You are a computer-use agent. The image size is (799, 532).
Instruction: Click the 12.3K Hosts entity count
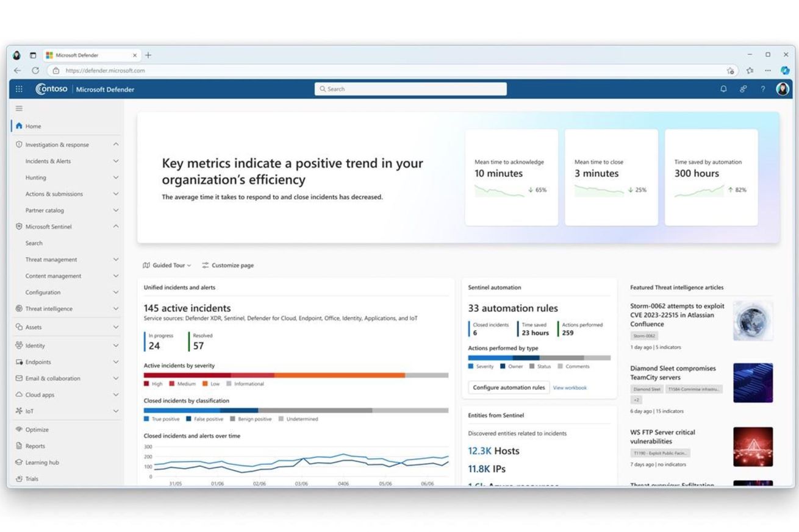click(x=493, y=451)
